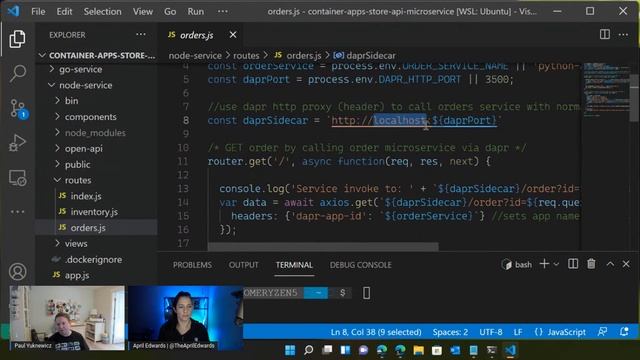Open Explorer panel more actions ellipsis

point(141,35)
